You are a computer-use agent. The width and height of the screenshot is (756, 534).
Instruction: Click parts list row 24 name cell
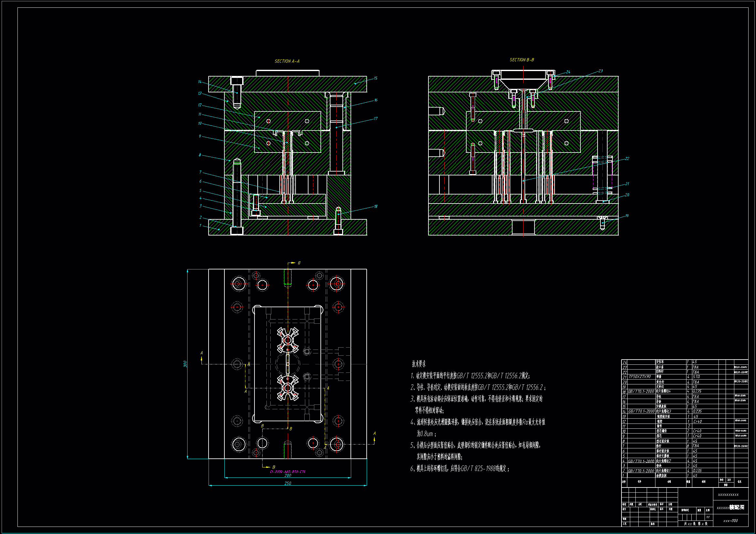(x=660, y=362)
